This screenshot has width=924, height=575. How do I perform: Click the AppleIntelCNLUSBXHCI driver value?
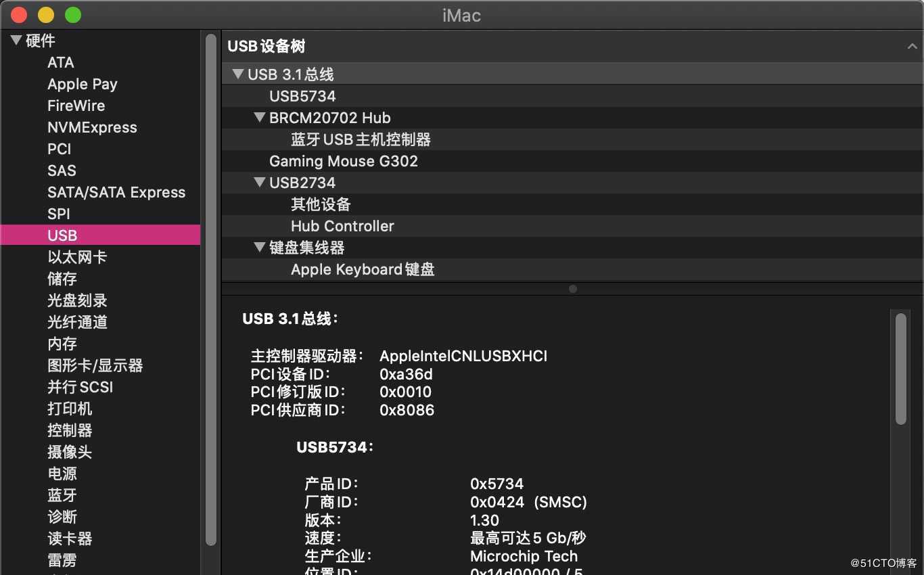463,356
